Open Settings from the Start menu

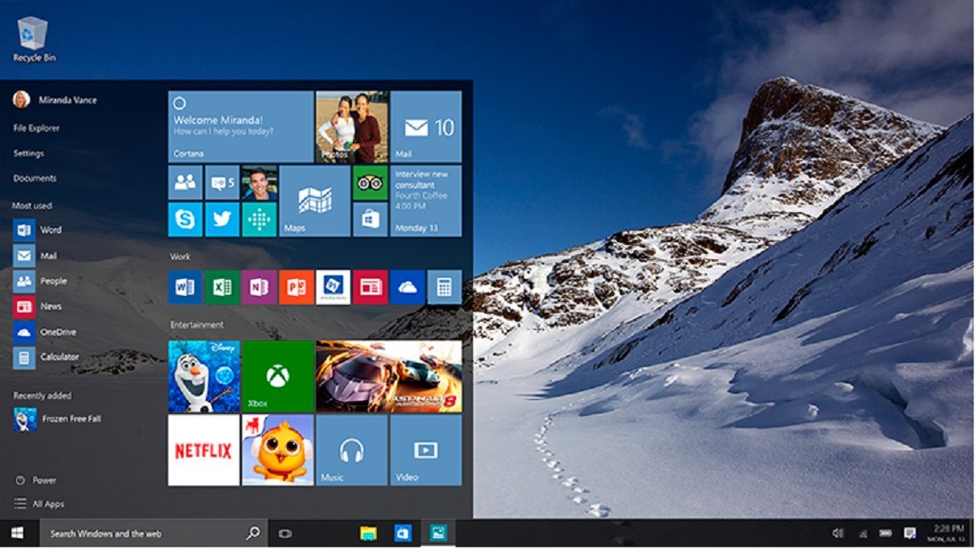29,153
